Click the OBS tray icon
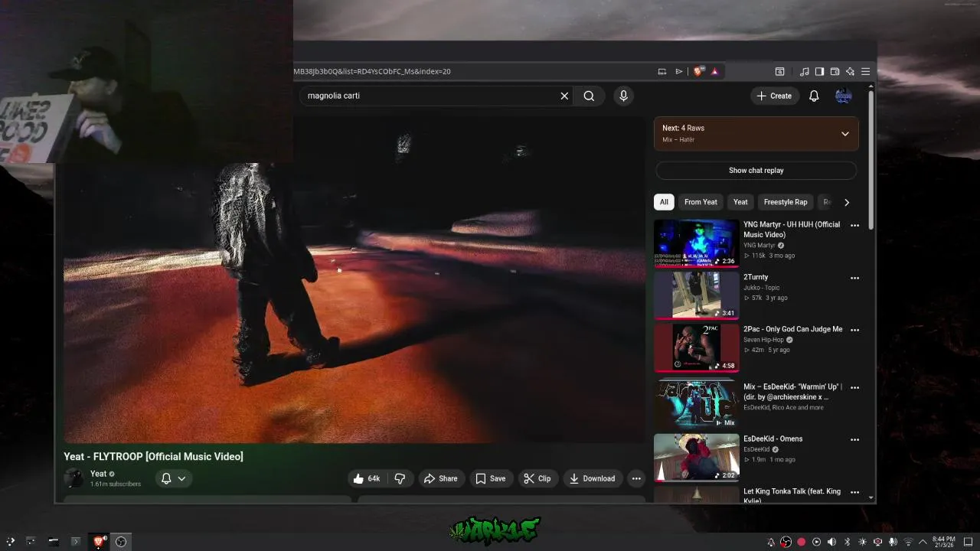 786,542
